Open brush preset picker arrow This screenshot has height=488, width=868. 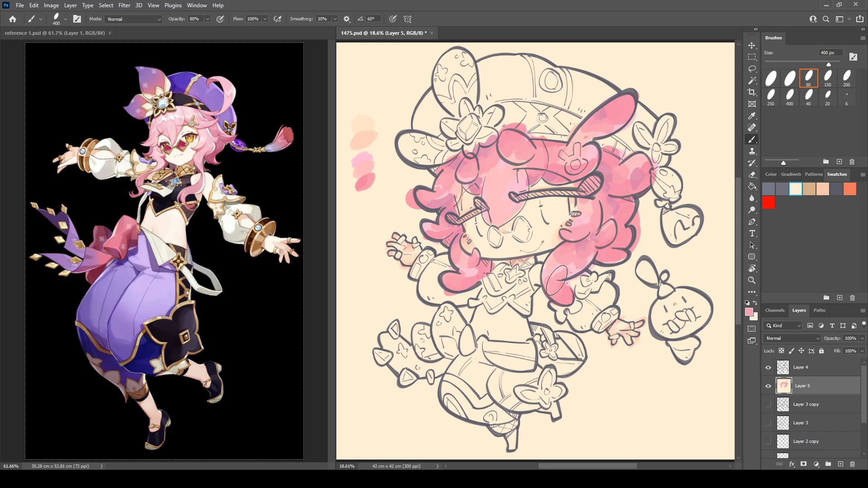pos(66,19)
